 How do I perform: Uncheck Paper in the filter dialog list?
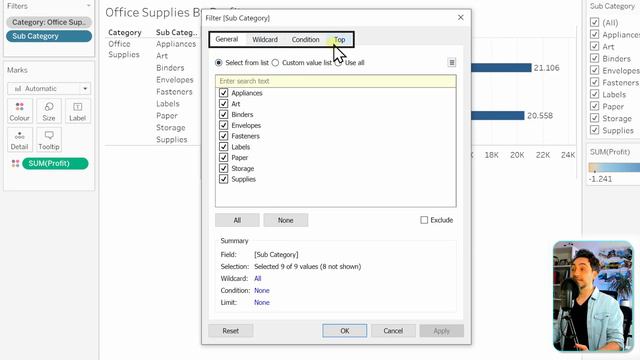tap(223, 157)
